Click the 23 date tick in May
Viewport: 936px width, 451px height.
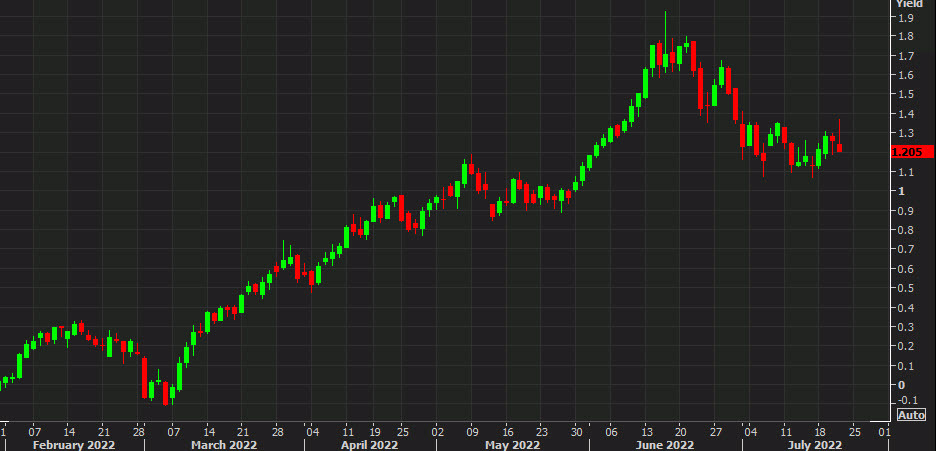[542, 431]
